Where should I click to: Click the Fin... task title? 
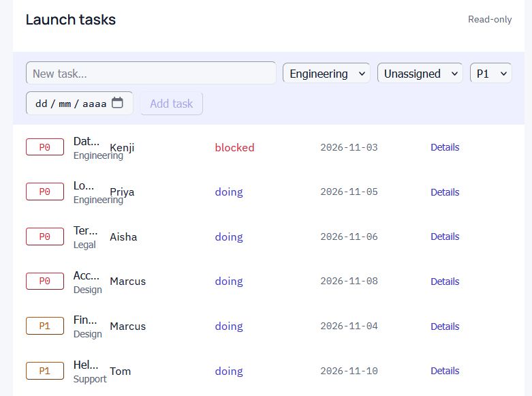click(x=85, y=320)
